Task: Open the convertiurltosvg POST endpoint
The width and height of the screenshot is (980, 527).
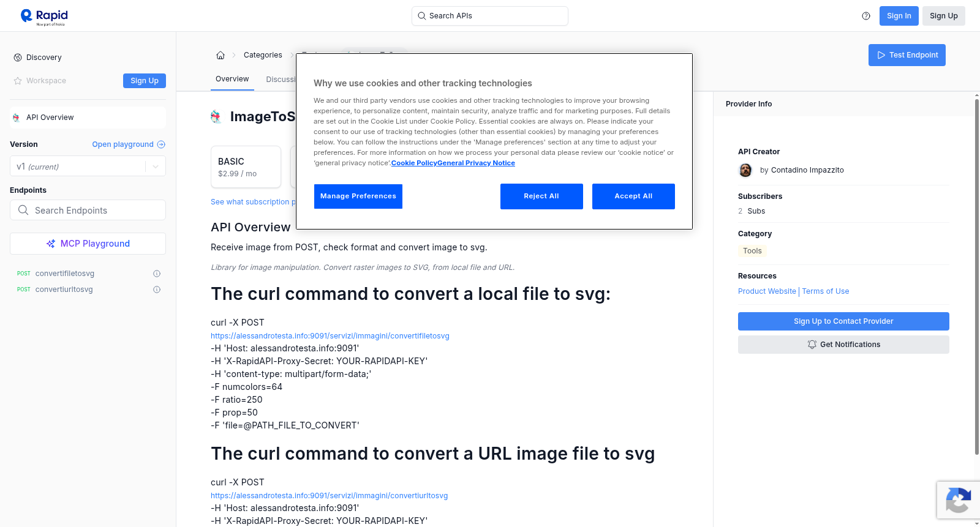Action: click(x=64, y=290)
